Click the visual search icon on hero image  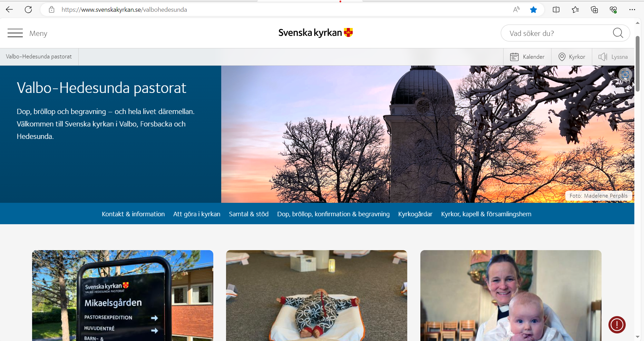625,75
